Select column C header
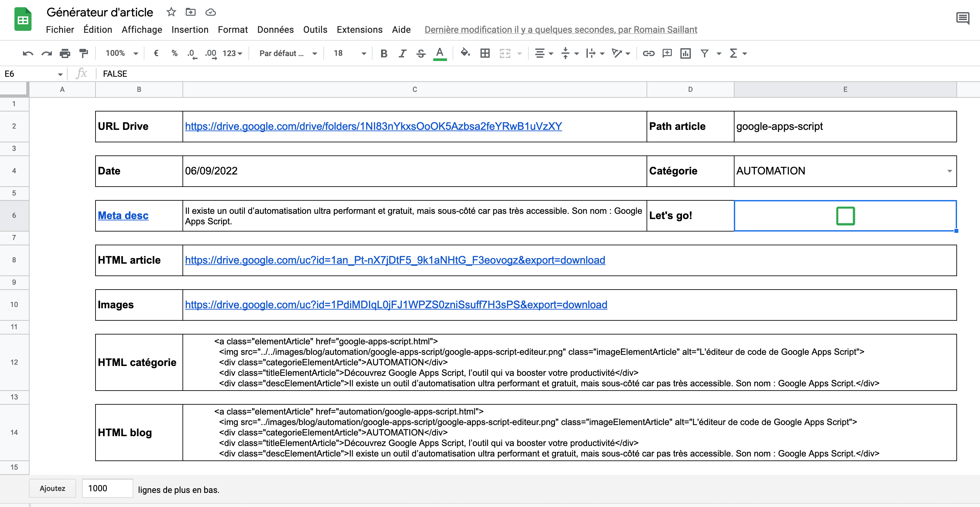 click(x=415, y=90)
